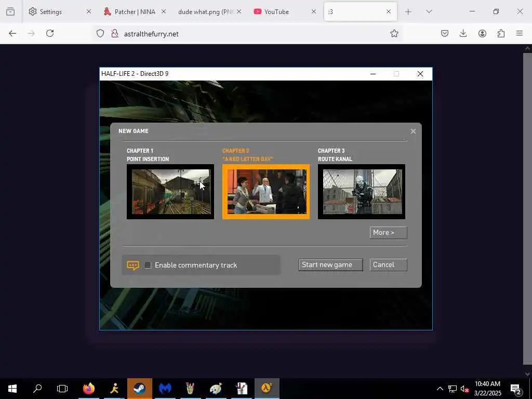This screenshot has height=399, width=532.
Task: Select the Chapter 1 Point Insertion thumbnail
Action: point(170,192)
